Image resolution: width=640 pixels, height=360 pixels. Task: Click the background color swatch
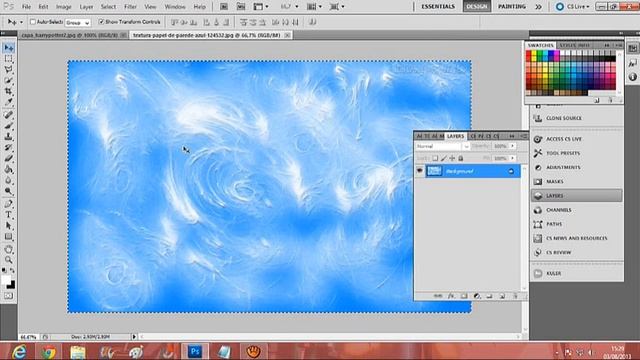pos(12,285)
